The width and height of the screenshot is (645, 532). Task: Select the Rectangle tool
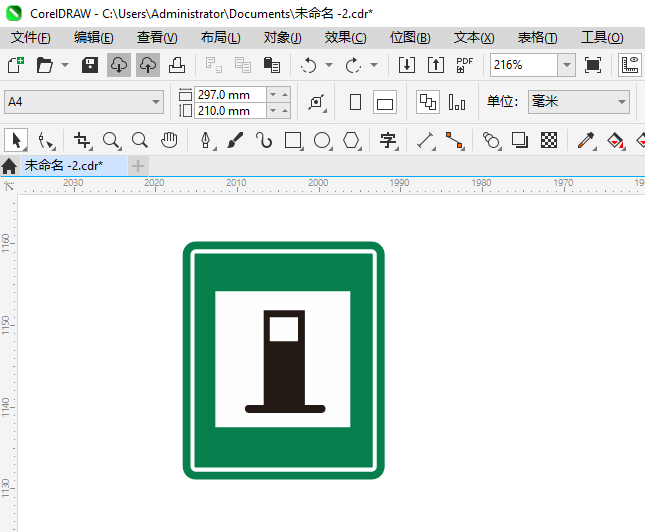tap(293, 140)
